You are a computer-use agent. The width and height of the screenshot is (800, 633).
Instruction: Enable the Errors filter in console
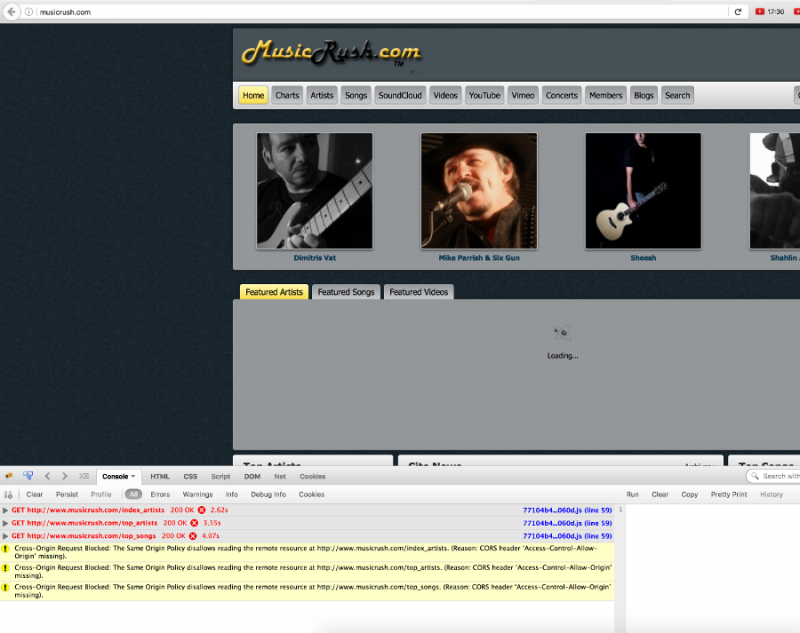(x=160, y=494)
